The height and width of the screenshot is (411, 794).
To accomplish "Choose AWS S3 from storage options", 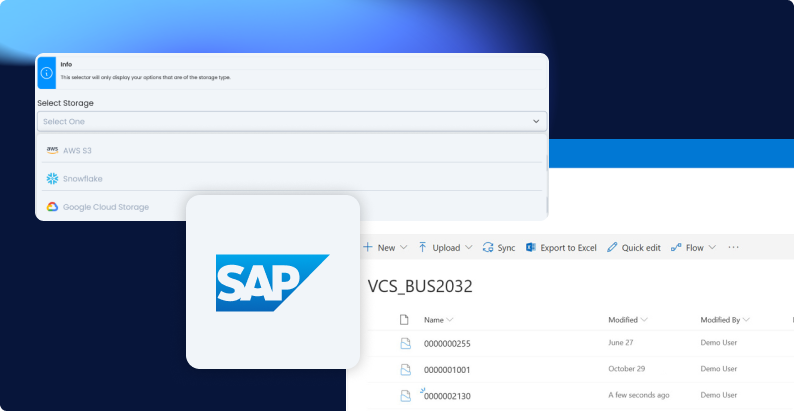I will click(x=292, y=150).
